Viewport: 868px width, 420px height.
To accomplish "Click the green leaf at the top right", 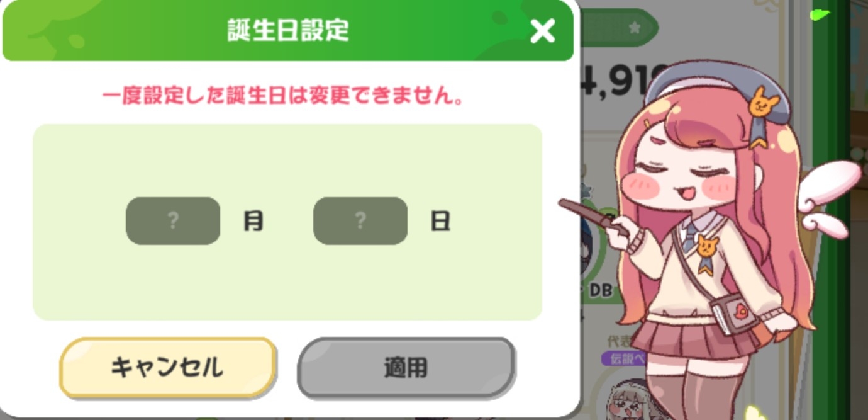I will pos(820,13).
